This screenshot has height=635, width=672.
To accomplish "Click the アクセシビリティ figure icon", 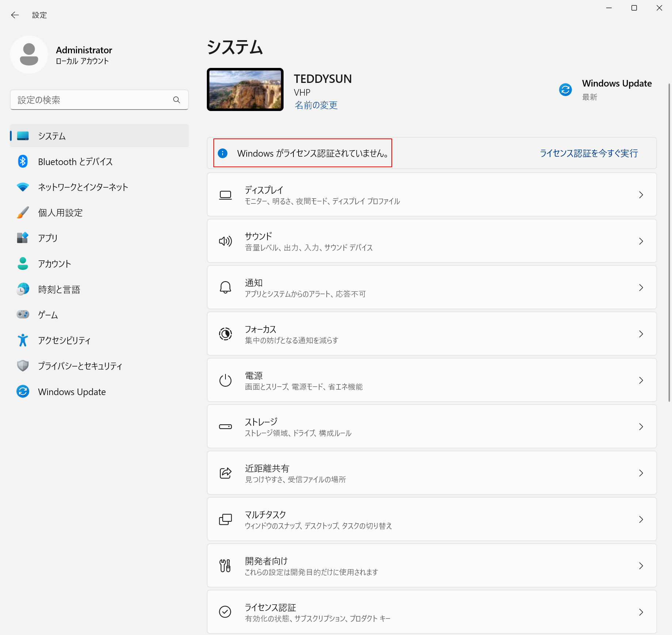I will click(23, 340).
